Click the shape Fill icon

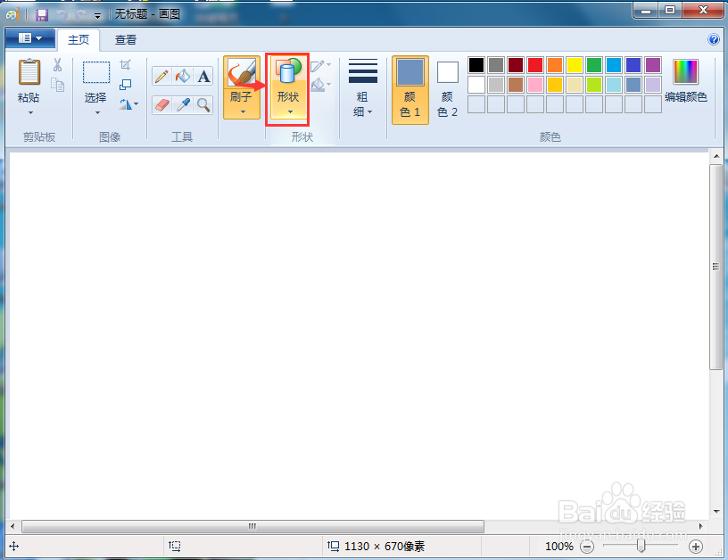coord(317,85)
